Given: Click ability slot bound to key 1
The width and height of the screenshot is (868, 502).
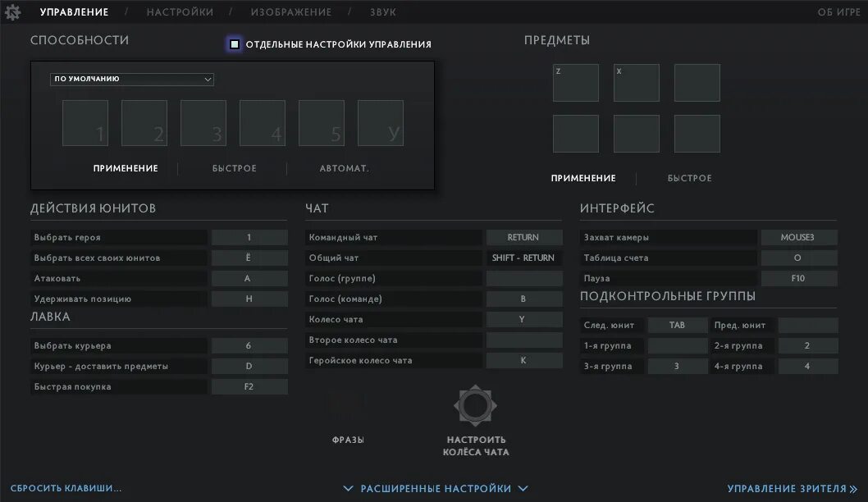Looking at the screenshot, I should (85, 123).
